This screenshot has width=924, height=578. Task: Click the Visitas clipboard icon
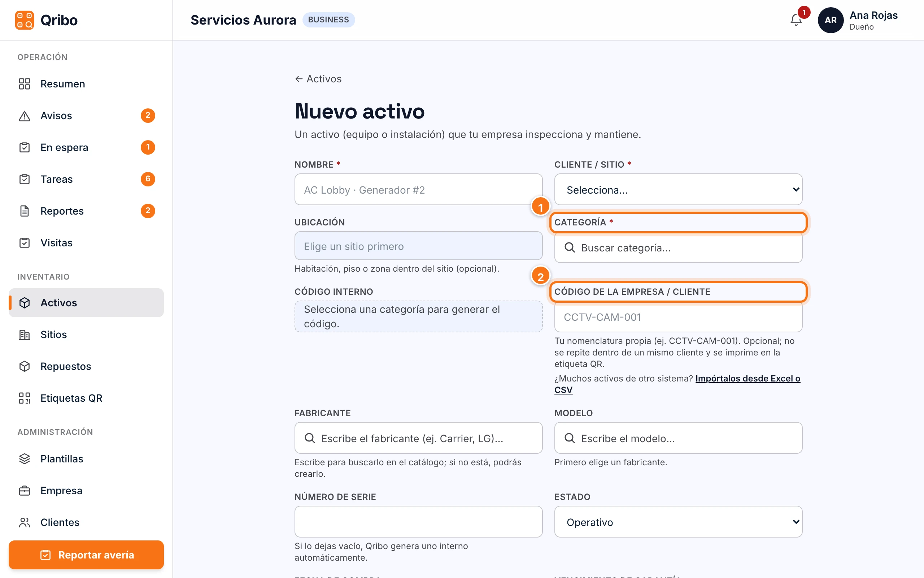pos(25,243)
